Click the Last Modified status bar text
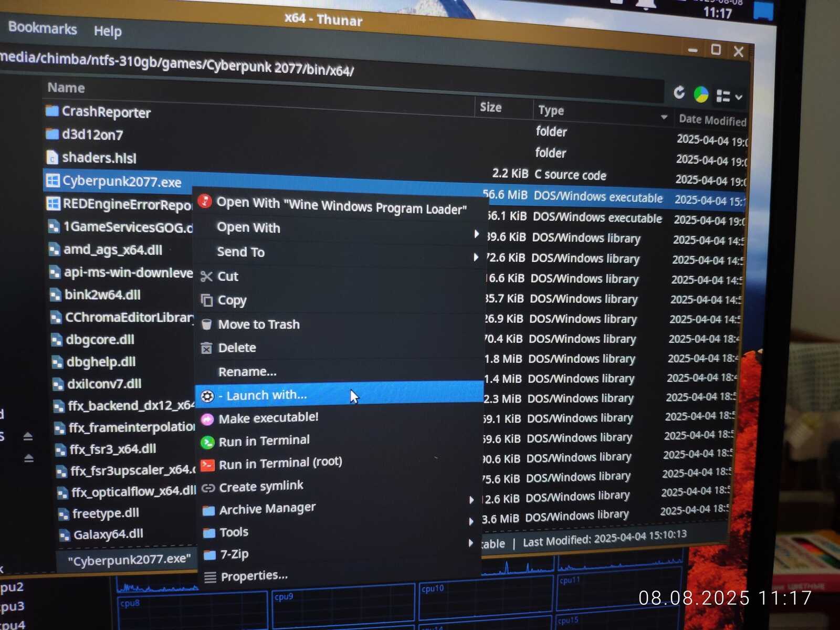Image resolution: width=840 pixels, height=630 pixels. [x=605, y=538]
